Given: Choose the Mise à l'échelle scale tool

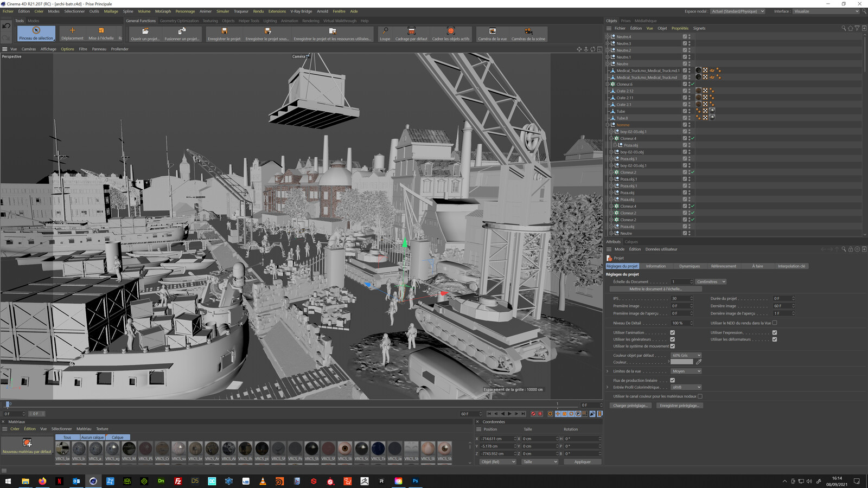Looking at the screenshot, I should coord(101,34).
